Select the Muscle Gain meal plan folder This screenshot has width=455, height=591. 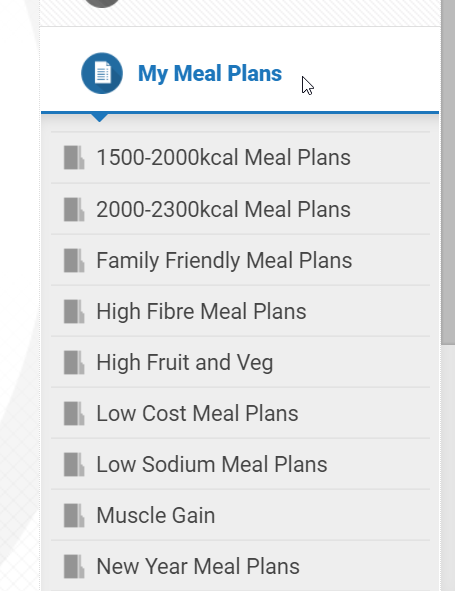coord(241,515)
